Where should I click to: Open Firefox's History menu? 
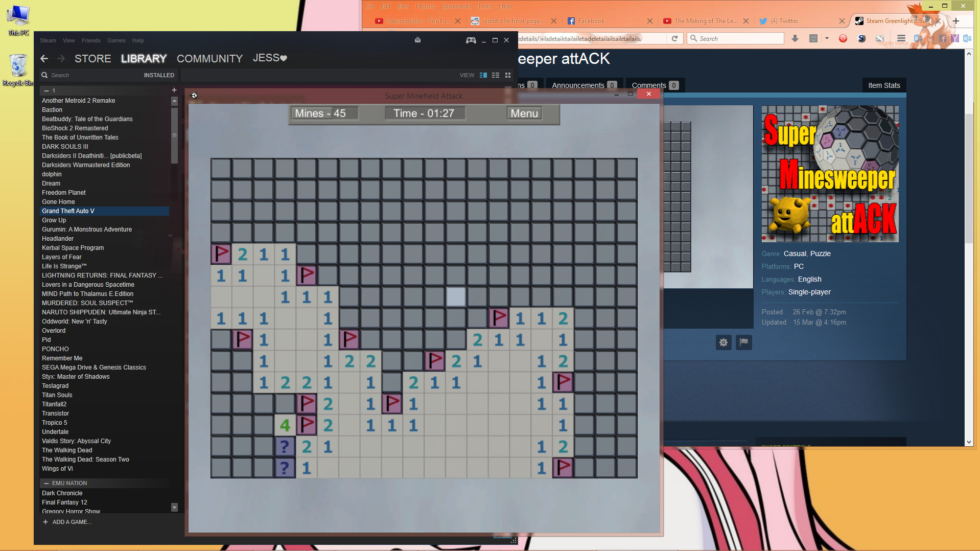click(425, 6)
